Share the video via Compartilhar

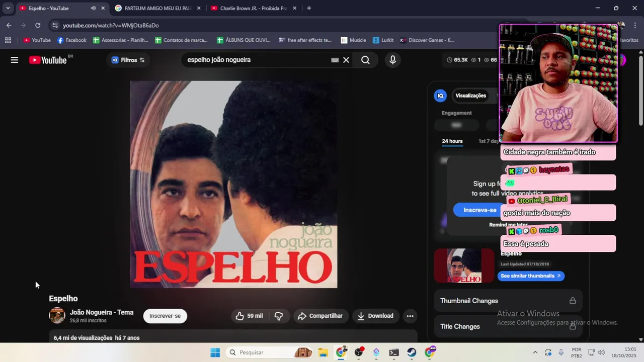coord(320,316)
